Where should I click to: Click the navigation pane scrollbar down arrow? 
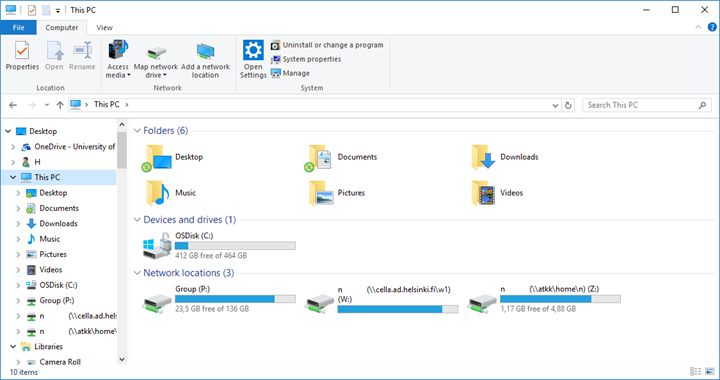pyautogui.click(x=122, y=359)
